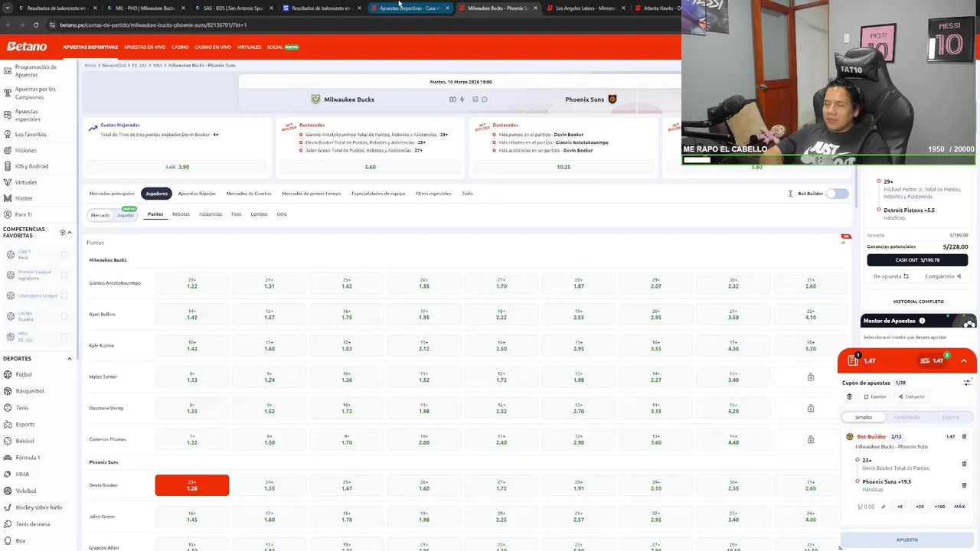Switch to the Asistencias sub-tab

pos(211,214)
